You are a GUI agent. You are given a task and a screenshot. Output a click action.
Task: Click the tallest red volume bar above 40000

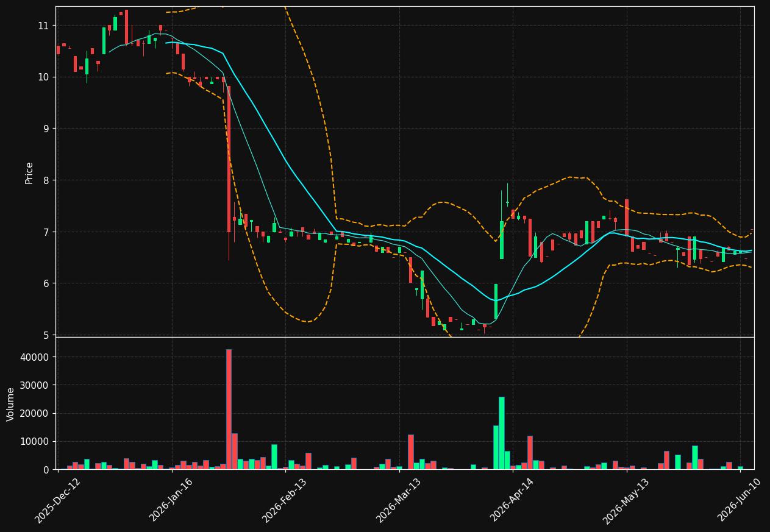pos(229,410)
